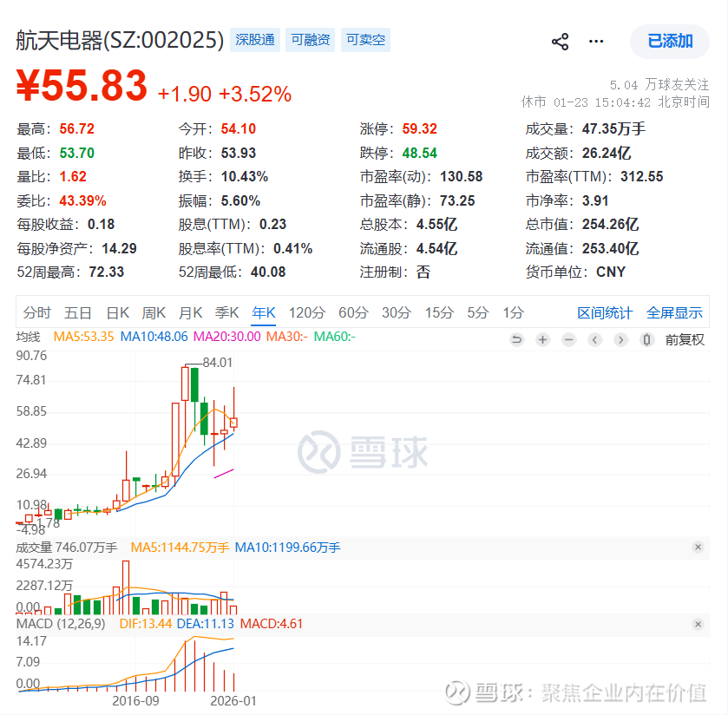
Task: Click the MA20:30.00 label
Action: coord(227,337)
